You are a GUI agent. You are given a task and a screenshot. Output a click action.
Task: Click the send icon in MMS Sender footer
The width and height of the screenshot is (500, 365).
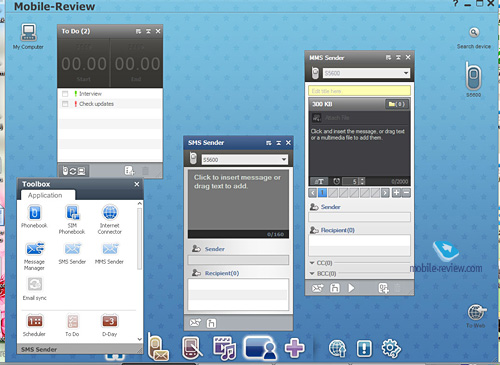tap(317, 288)
